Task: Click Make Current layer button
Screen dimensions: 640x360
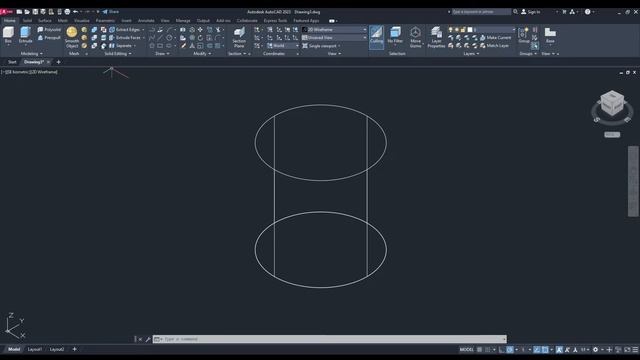Action: pos(495,38)
